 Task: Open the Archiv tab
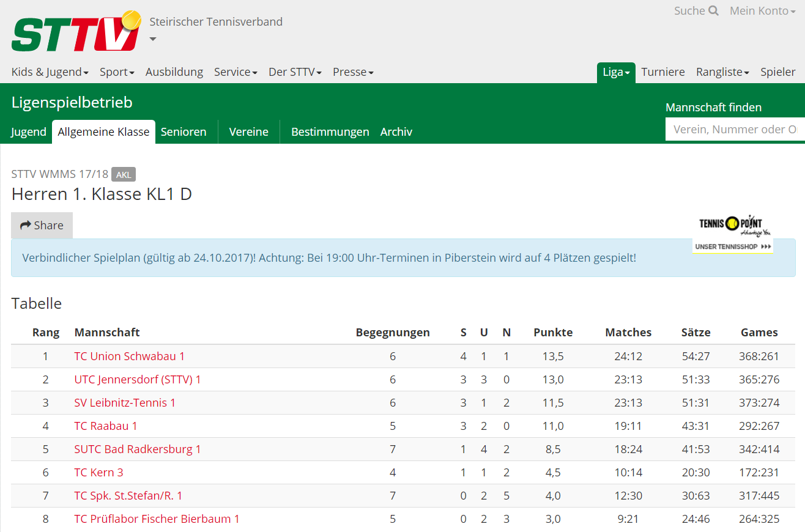point(396,132)
